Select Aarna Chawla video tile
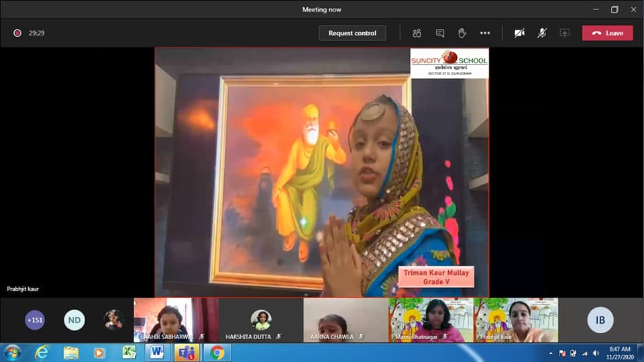Screen dimensions: 644x362 coord(346,320)
